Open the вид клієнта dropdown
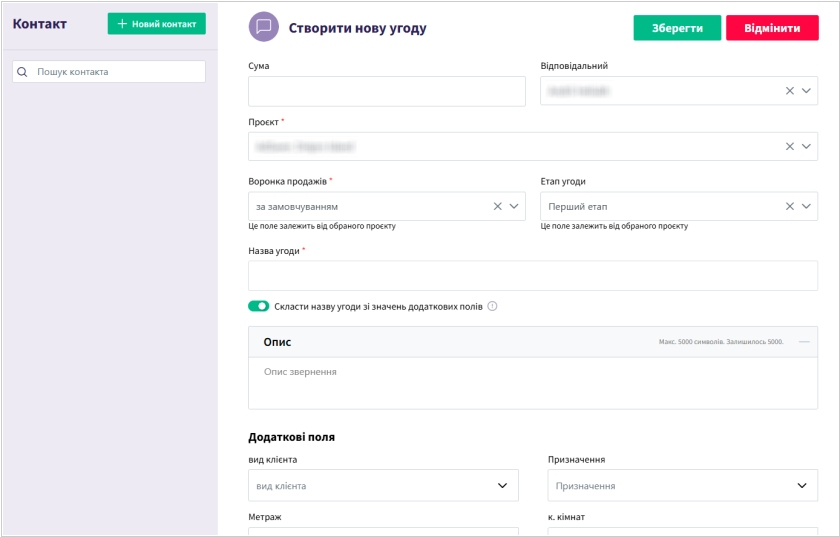The image size is (840, 537). 383,486
